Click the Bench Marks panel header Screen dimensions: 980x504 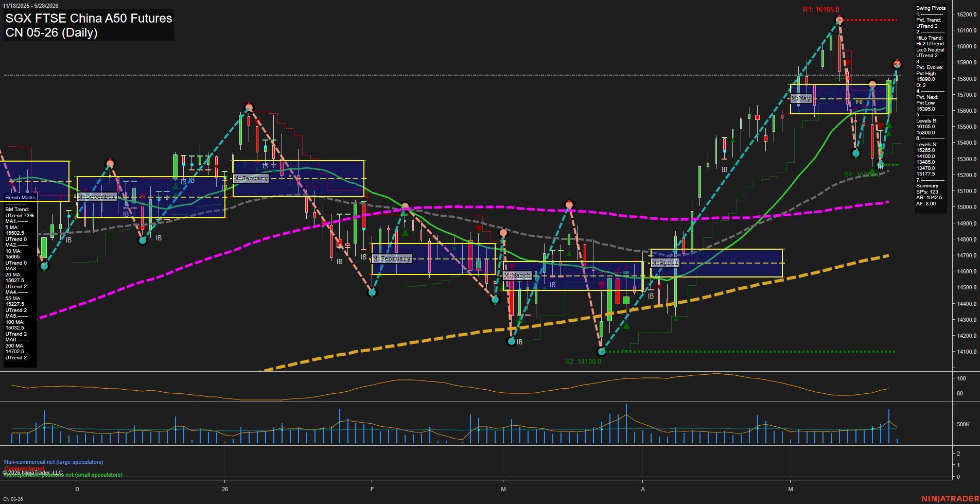point(20,198)
